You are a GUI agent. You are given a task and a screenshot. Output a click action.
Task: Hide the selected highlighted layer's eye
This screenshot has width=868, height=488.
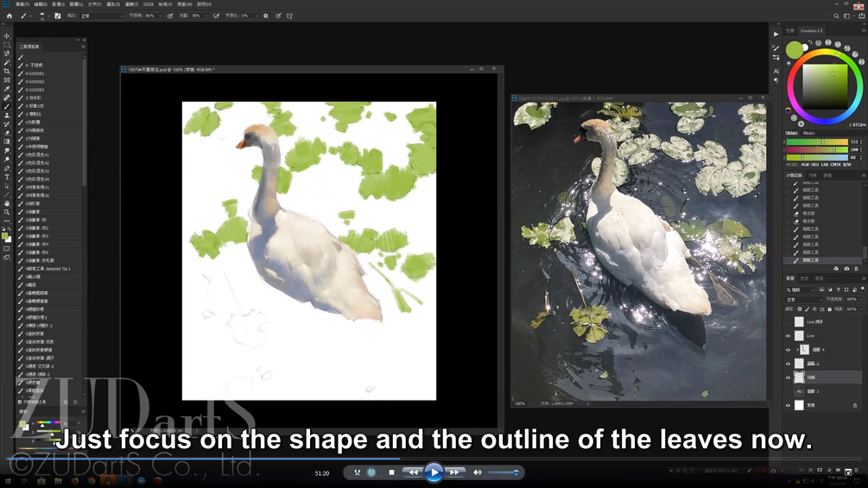[789, 377]
